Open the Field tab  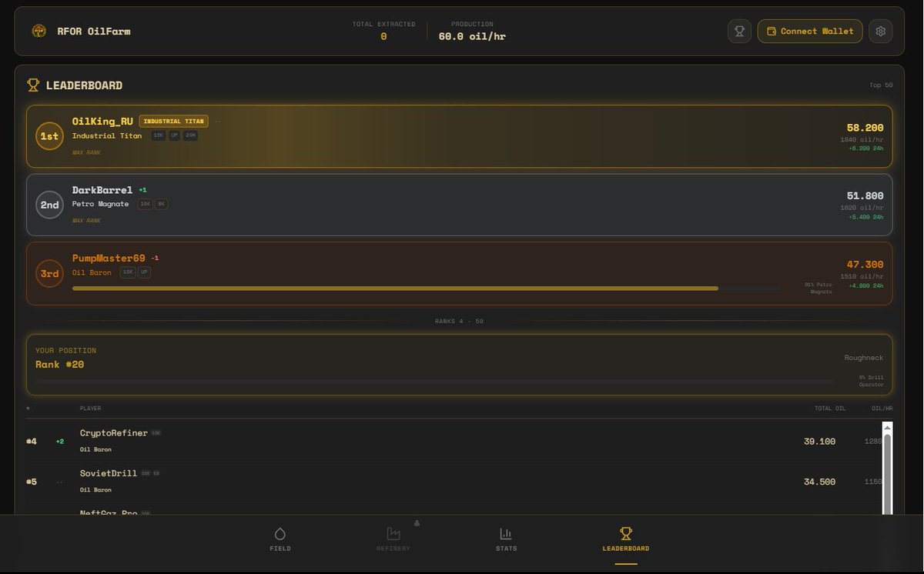coord(280,539)
